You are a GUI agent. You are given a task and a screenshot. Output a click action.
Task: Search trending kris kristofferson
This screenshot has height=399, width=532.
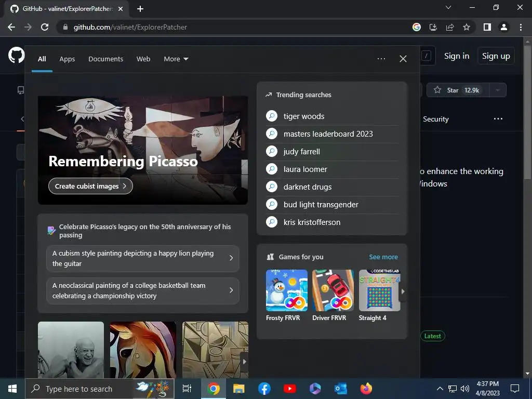pyautogui.click(x=312, y=222)
